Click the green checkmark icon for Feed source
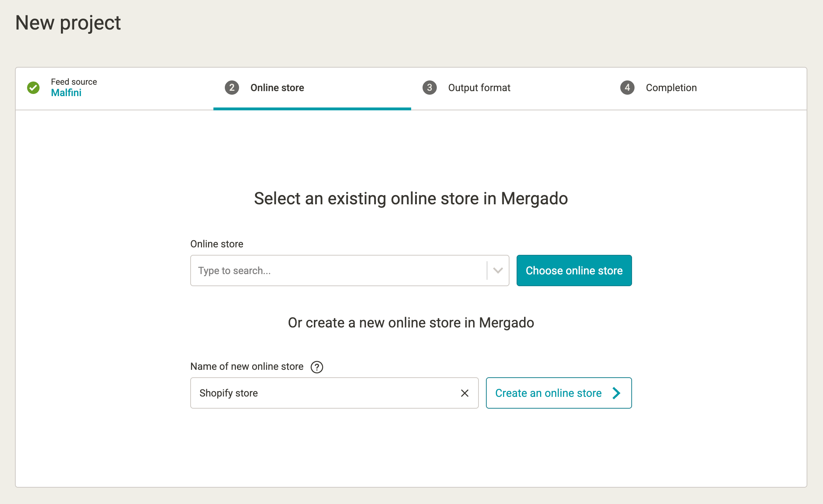This screenshot has height=504, width=823. point(33,88)
